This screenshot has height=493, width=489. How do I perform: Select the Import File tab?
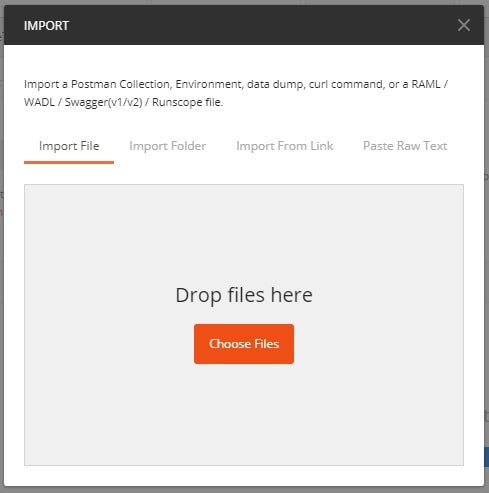point(69,146)
